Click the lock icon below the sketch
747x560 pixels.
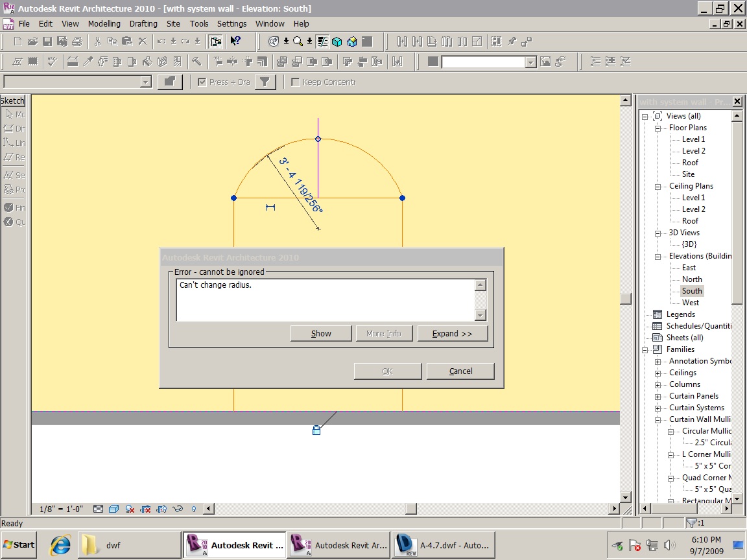tap(316, 430)
